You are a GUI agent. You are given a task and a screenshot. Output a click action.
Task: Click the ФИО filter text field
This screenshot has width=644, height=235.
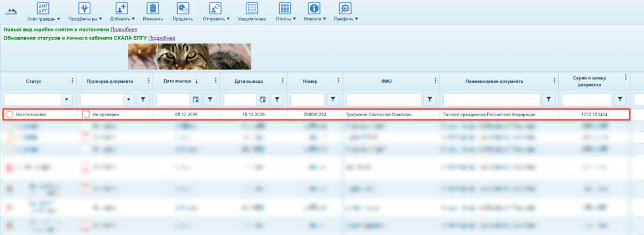[384, 99]
